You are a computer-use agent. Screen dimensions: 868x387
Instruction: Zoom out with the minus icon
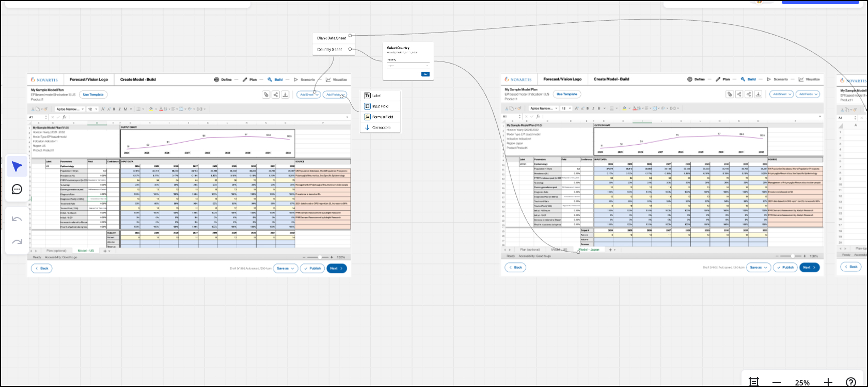tap(777, 382)
